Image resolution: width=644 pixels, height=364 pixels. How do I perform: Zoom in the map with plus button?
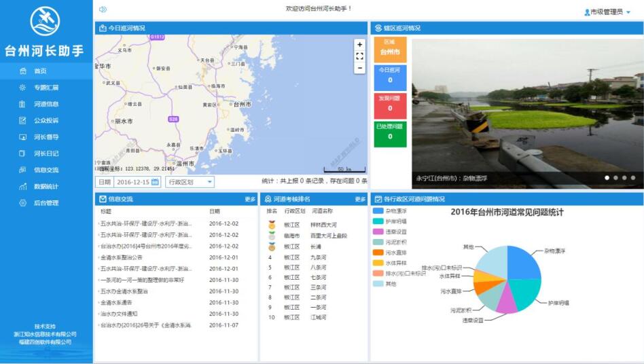pyautogui.click(x=360, y=45)
